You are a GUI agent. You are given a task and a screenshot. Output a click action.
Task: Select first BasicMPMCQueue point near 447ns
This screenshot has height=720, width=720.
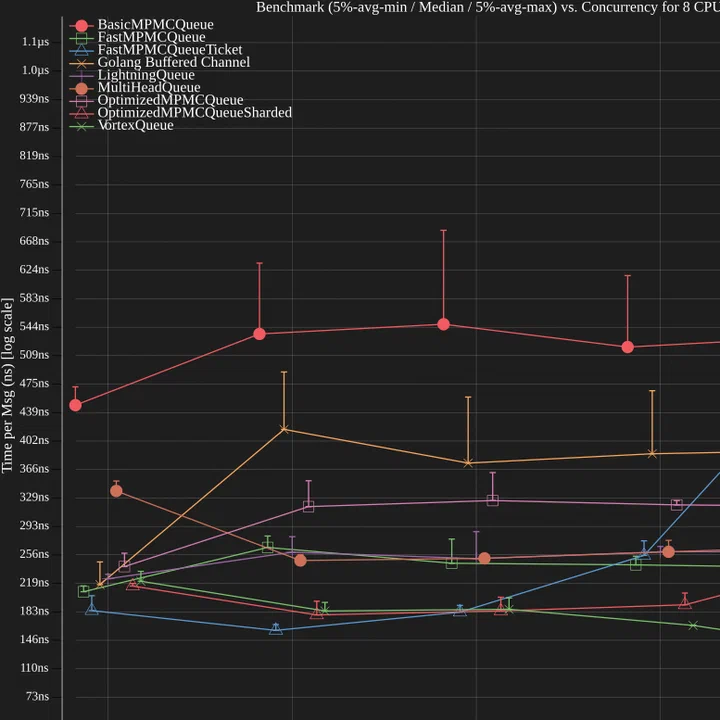pos(75,405)
